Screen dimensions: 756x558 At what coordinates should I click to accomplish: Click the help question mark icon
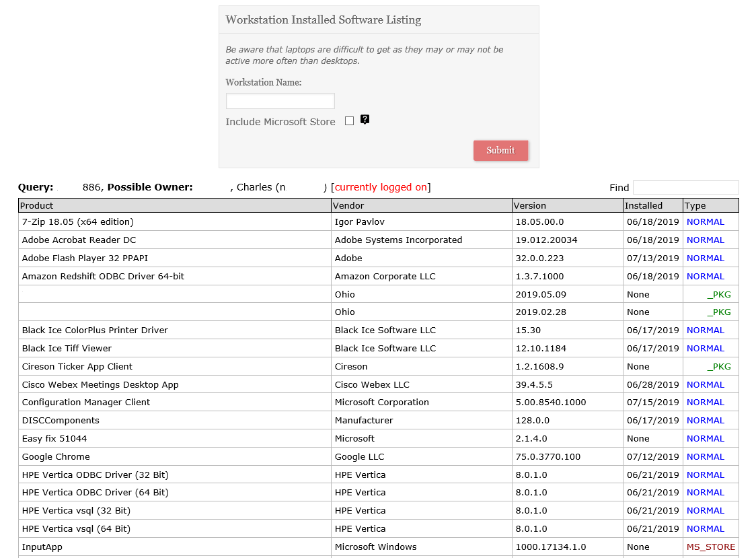coord(365,120)
